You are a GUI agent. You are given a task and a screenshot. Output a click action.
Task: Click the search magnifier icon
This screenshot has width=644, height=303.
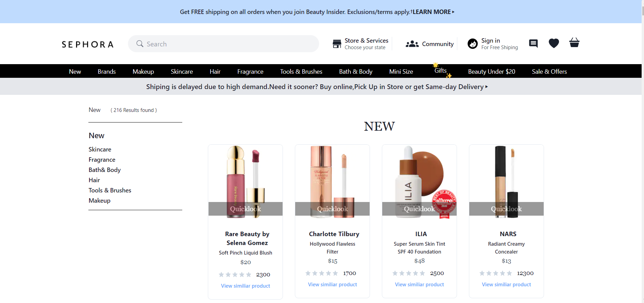(x=140, y=44)
